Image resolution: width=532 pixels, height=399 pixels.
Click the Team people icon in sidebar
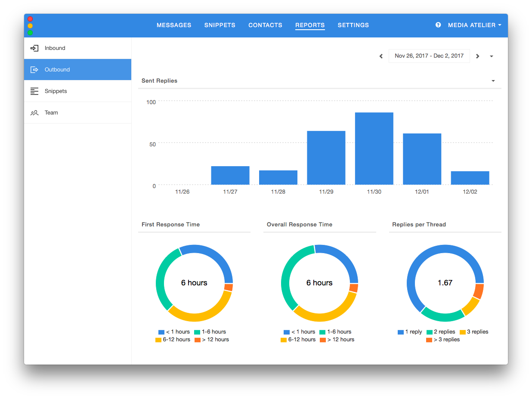click(x=34, y=113)
